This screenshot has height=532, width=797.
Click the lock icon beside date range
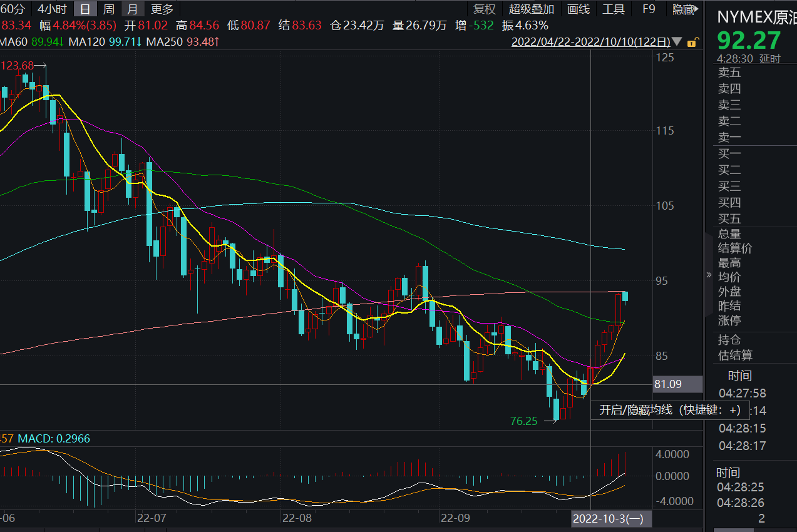692,43
